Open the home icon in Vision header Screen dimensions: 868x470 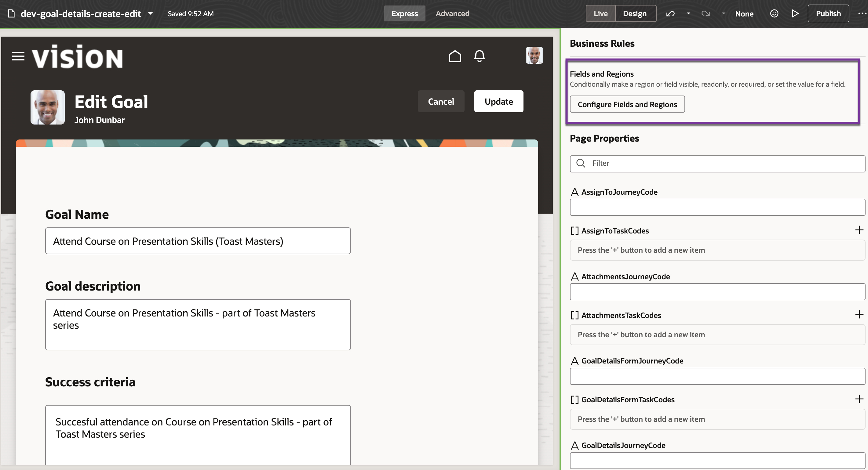(454, 56)
